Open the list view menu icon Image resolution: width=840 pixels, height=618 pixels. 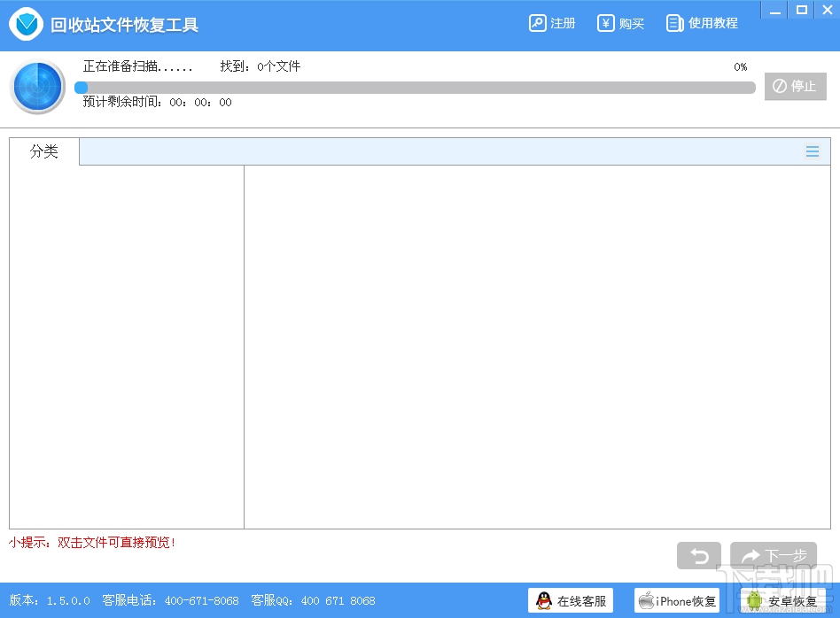point(813,151)
